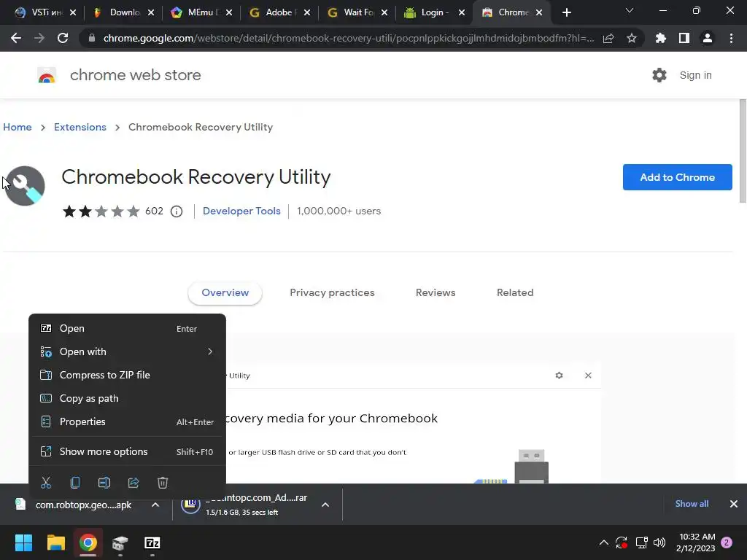Image resolution: width=747 pixels, height=560 pixels.
Task: Expand options for the .rar download
Action: pos(325,505)
